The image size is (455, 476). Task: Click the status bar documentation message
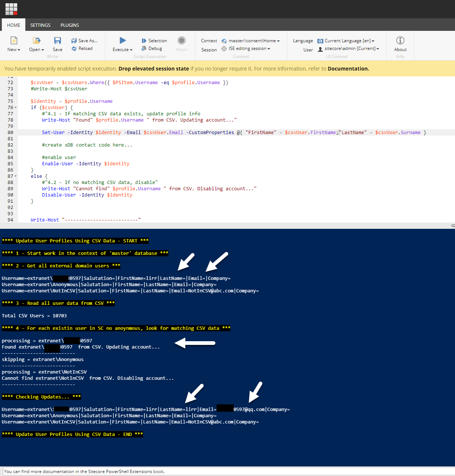pyautogui.click(x=84, y=472)
